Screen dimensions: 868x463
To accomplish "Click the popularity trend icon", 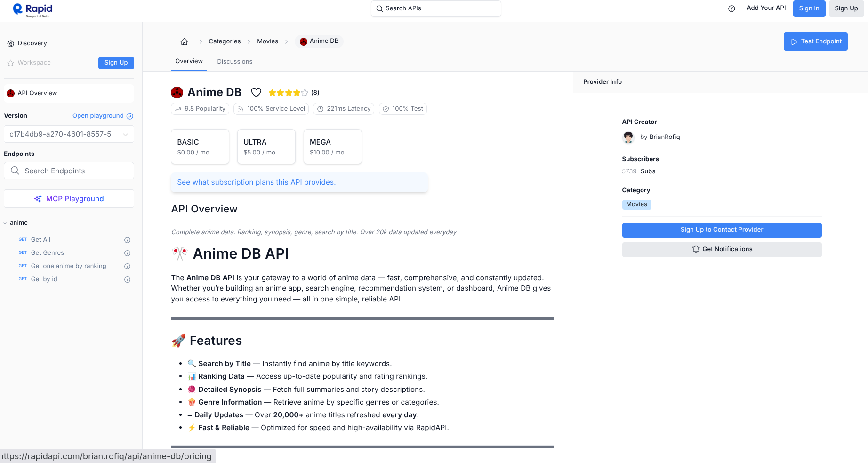I will 178,109.
